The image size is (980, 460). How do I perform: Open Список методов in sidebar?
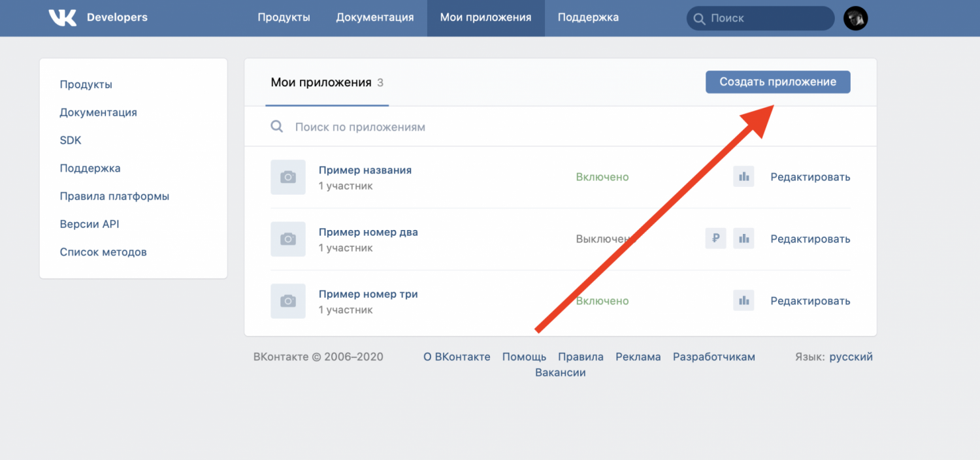pyautogui.click(x=103, y=252)
